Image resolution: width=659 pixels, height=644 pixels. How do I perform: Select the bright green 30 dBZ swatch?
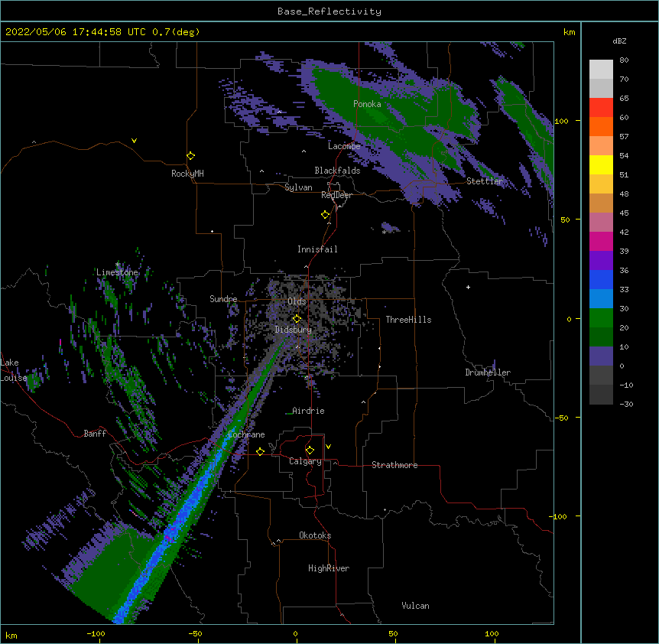click(601, 318)
